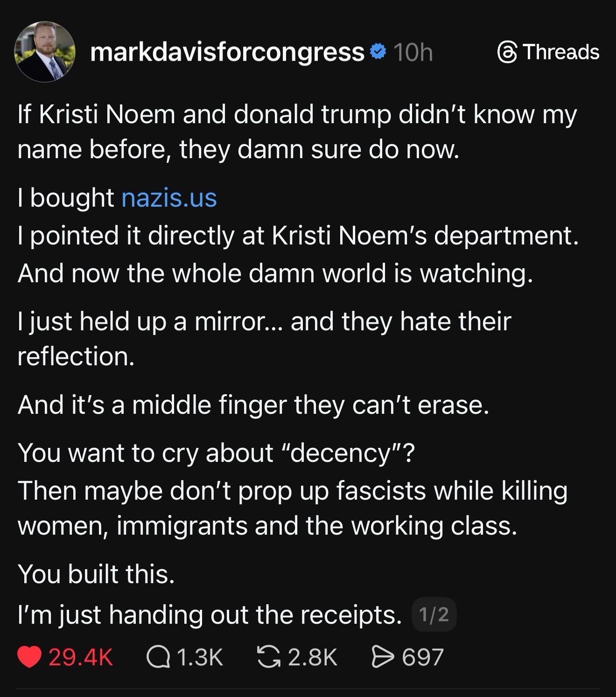The height and width of the screenshot is (697, 616).
Task: Select the "middle finger they can't erase" sentence
Action: click(x=253, y=404)
